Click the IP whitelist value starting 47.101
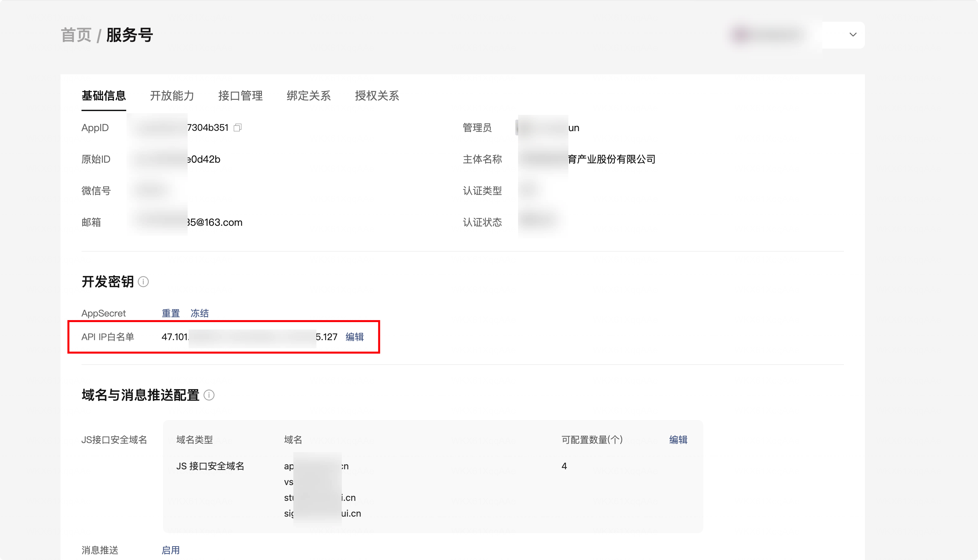The width and height of the screenshot is (978, 560). (x=249, y=337)
